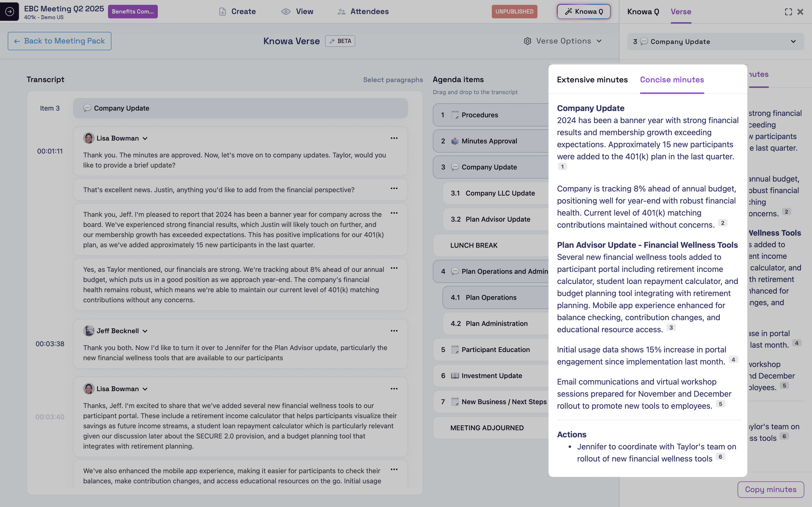This screenshot has height=507, width=812.
Task: Click Select paragraphs link
Action: pos(393,80)
